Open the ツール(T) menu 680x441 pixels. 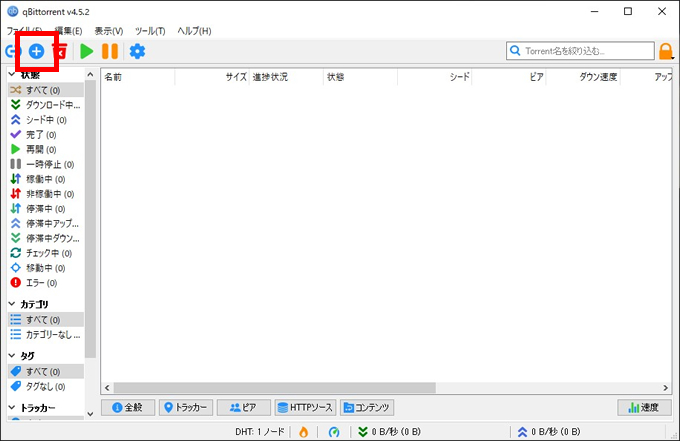[150, 31]
